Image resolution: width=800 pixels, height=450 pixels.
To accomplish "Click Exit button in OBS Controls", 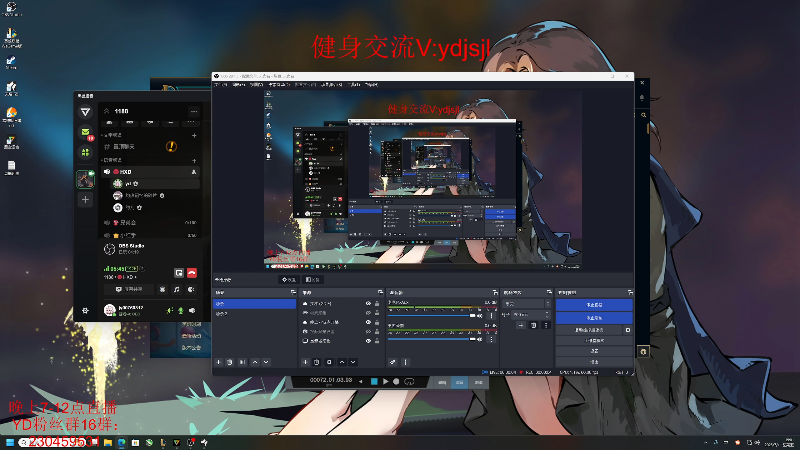I will (594, 362).
